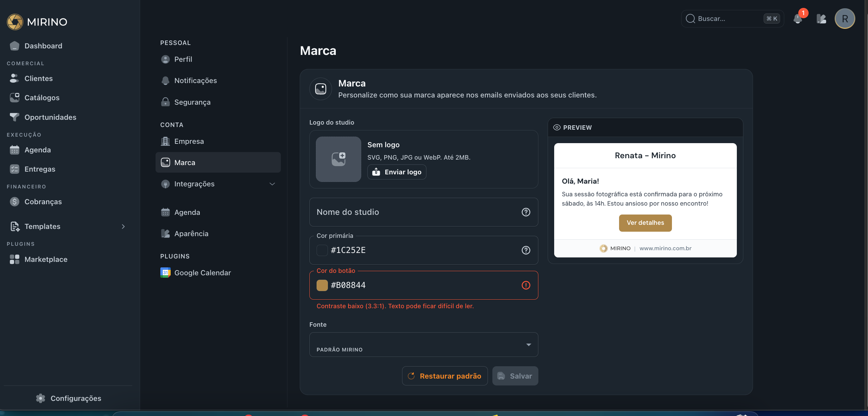868x416 pixels.
Task: Click the warning icon in Cor do botão field
Action: click(526, 285)
